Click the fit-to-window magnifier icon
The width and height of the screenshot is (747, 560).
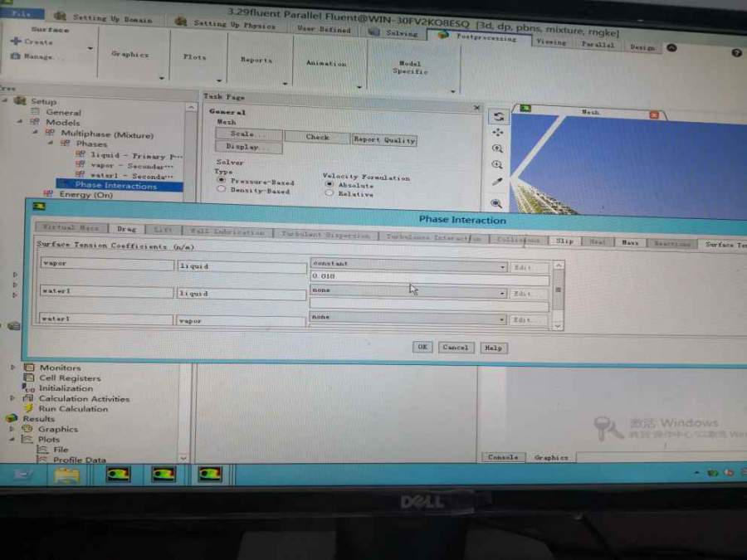point(496,203)
